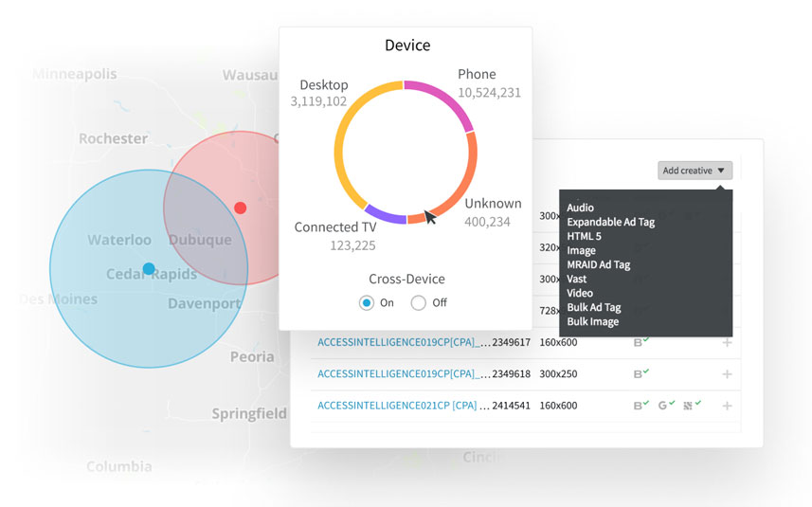Viewport: 812px width, 507px height.
Task: Click B approval icon on 2349617 row
Action: [x=641, y=342]
